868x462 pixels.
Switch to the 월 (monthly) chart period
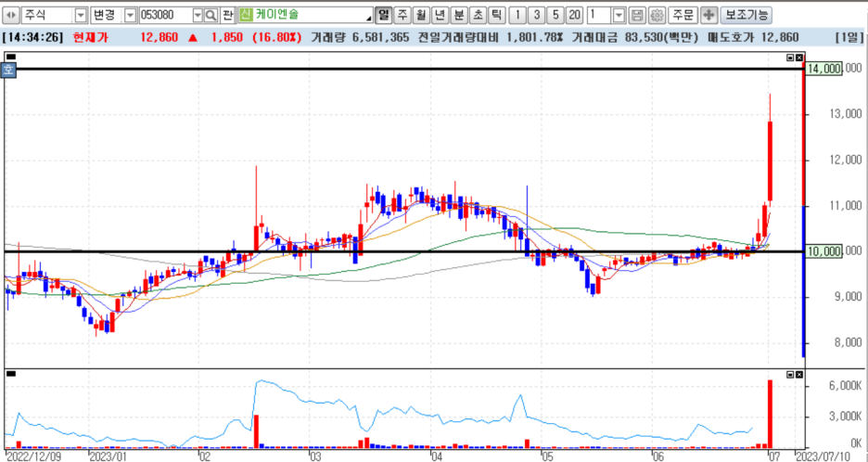[x=421, y=15]
